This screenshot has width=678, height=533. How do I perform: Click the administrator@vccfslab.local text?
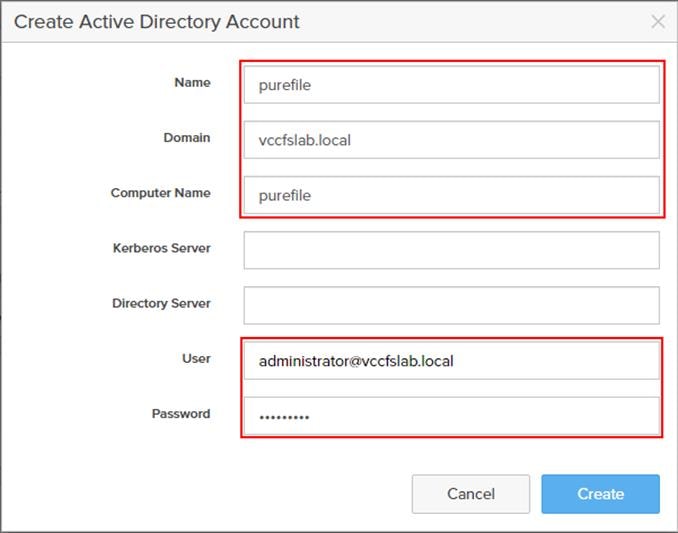pos(356,360)
